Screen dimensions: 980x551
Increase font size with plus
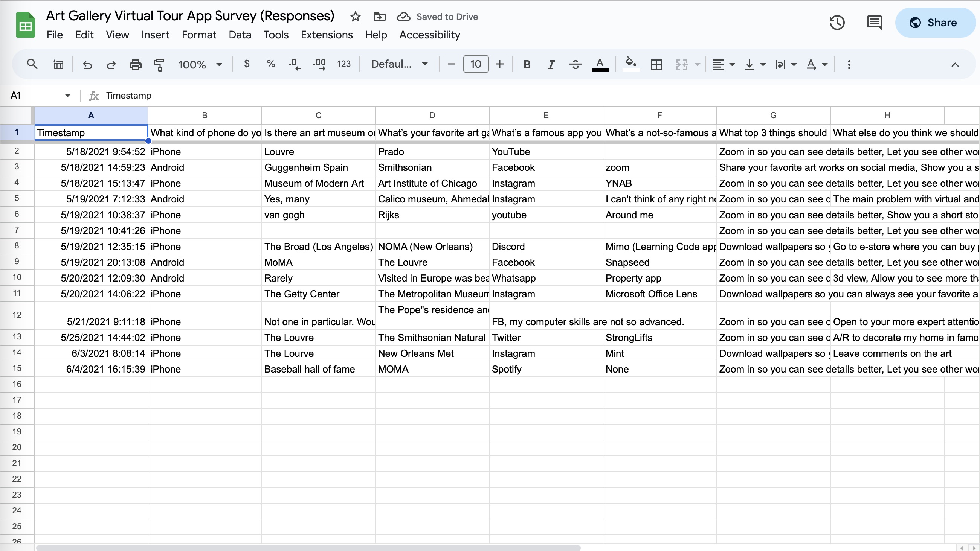499,64
